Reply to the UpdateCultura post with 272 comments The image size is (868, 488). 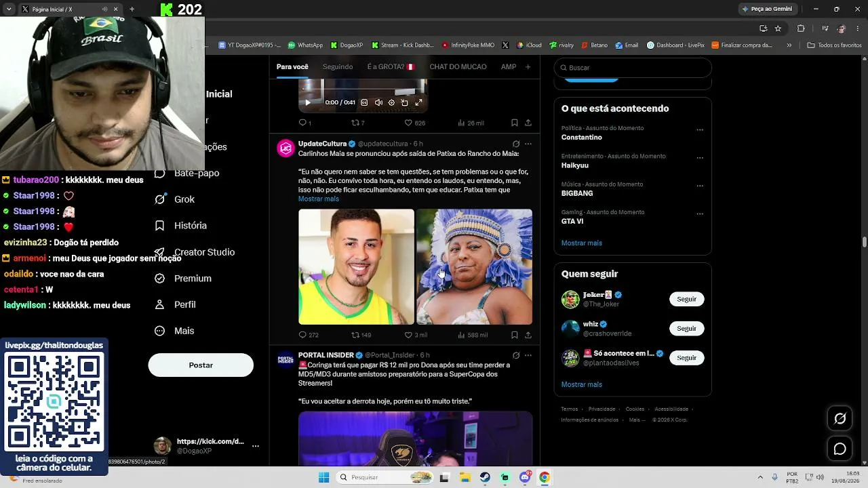click(x=309, y=335)
